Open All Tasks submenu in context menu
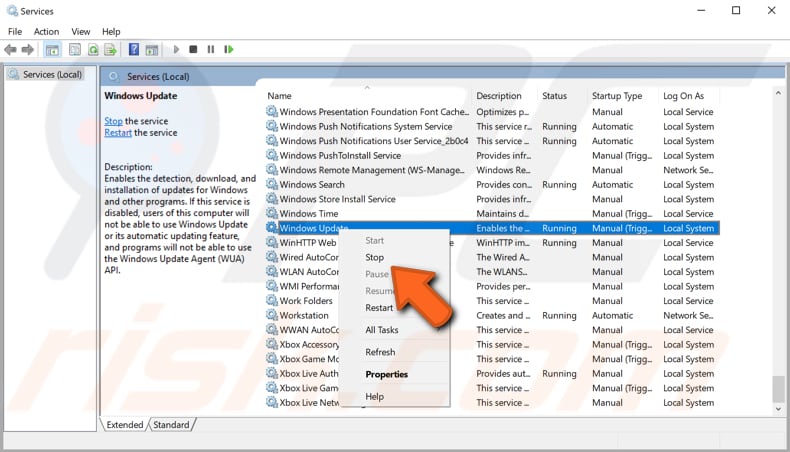 [381, 330]
